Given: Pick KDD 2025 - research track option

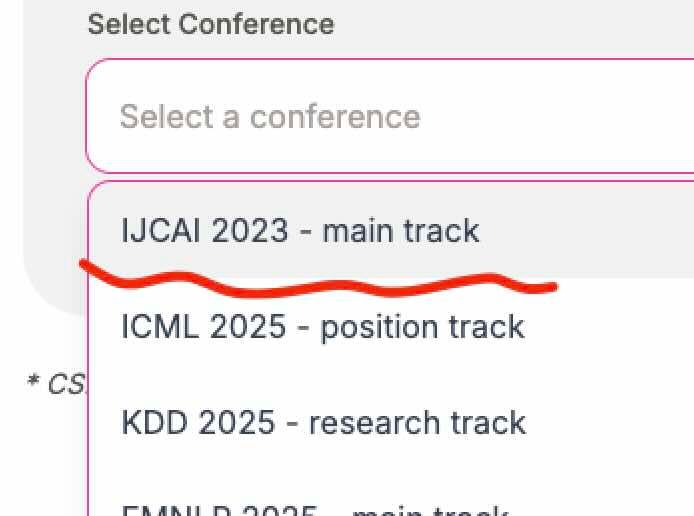Looking at the screenshot, I should [323, 422].
